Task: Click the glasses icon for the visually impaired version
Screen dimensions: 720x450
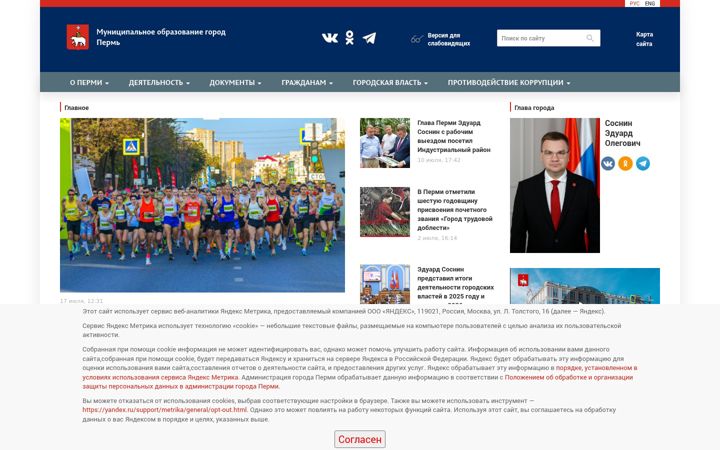Action: coord(416,39)
